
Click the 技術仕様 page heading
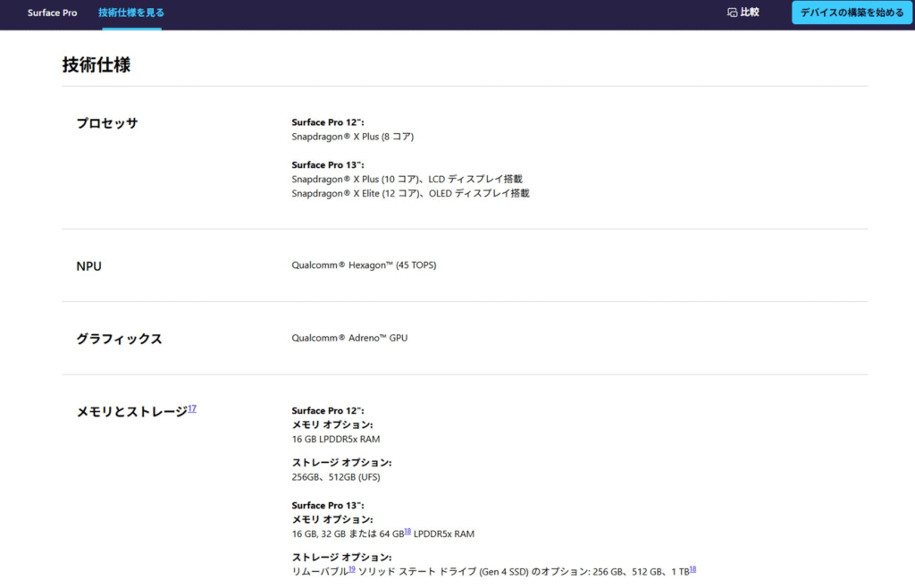point(97,64)
